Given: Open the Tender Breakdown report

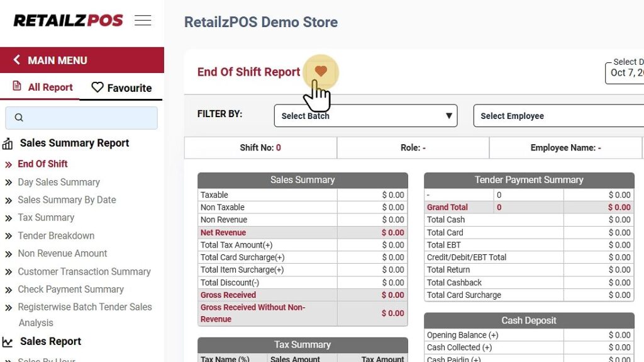Looking at the screenshot, I should click(x=56, y=235).
